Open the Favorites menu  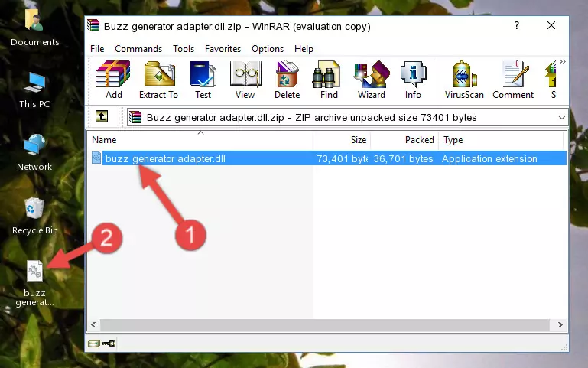click(x=223, y=49)
